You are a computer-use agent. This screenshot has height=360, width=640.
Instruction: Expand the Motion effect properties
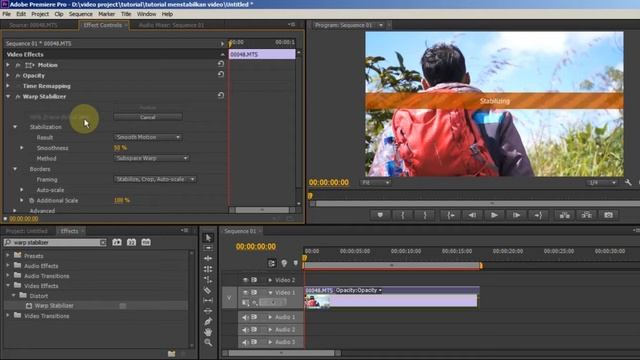tap(8, 65)
